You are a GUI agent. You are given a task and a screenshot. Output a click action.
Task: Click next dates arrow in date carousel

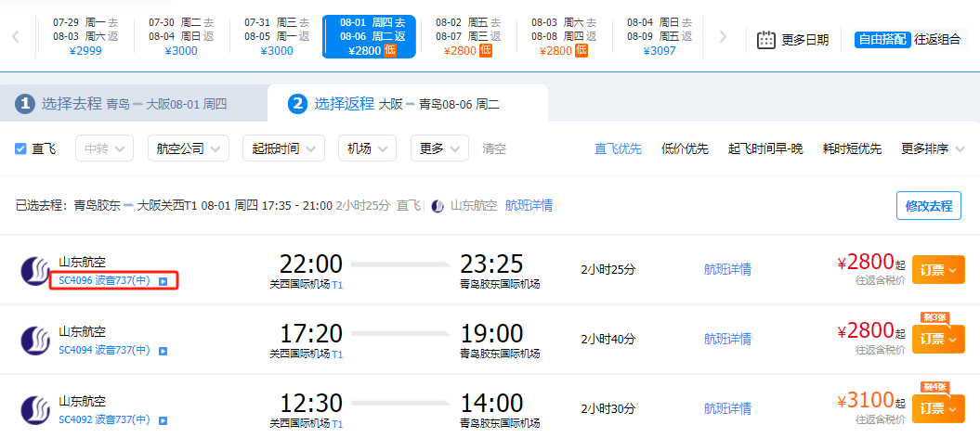[x=723, y=37]
